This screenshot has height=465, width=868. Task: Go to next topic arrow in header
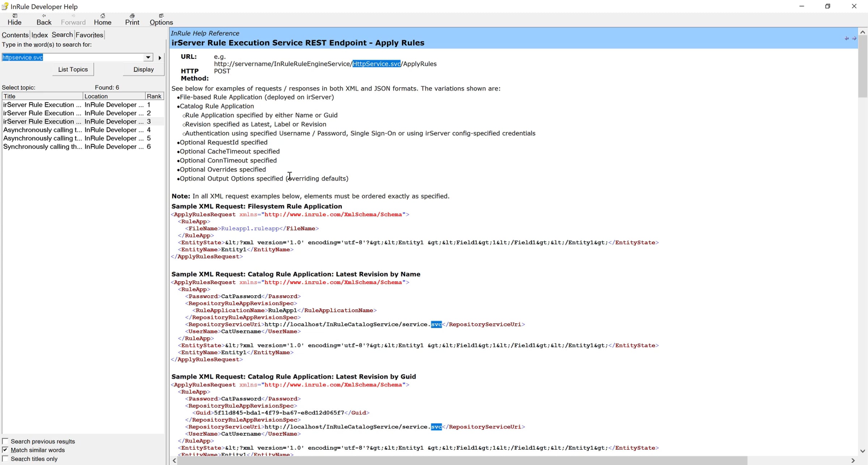[854, 38]
